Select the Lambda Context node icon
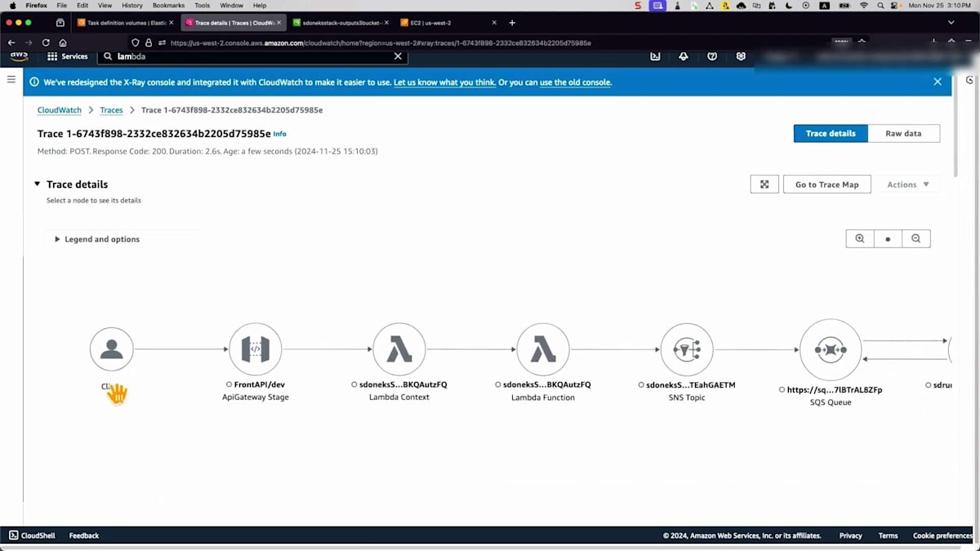 pyautogui.click(x=399, y=349)
